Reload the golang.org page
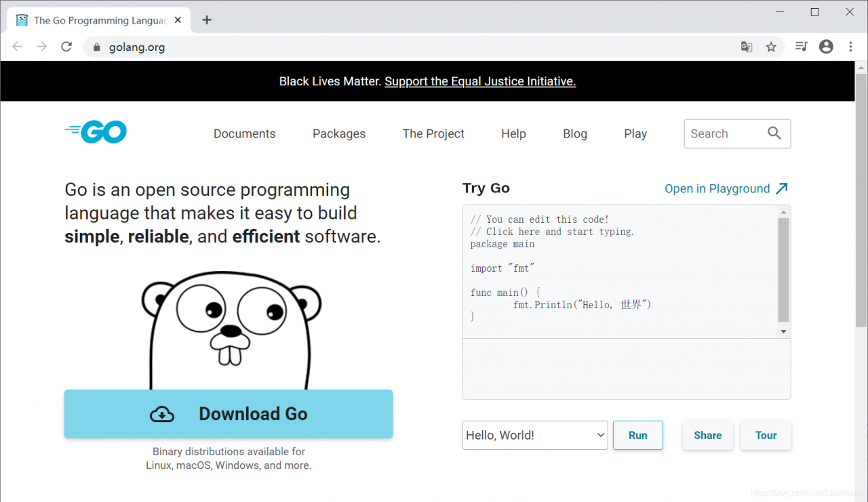This screenshot has width=868, height=502. point(66,47)
